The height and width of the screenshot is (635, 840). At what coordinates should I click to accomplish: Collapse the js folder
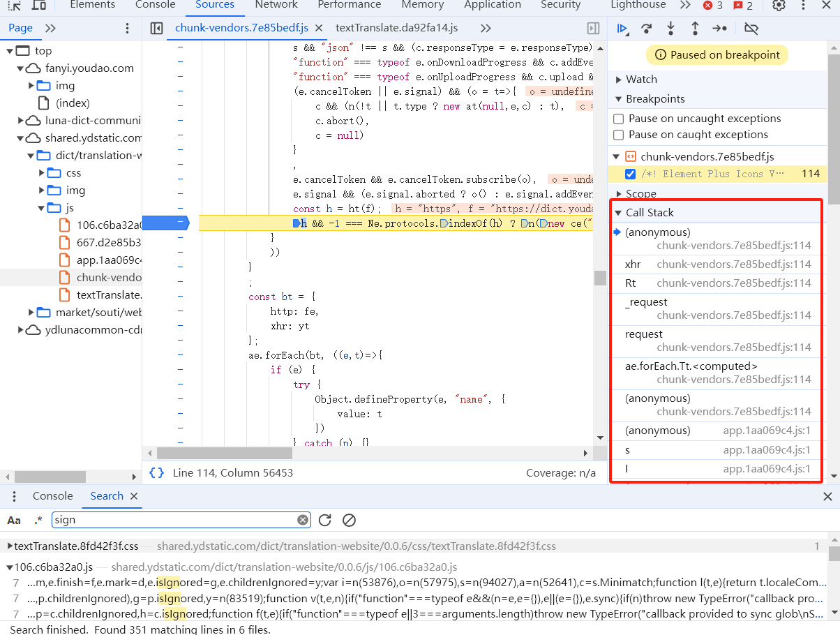point(41,208)
